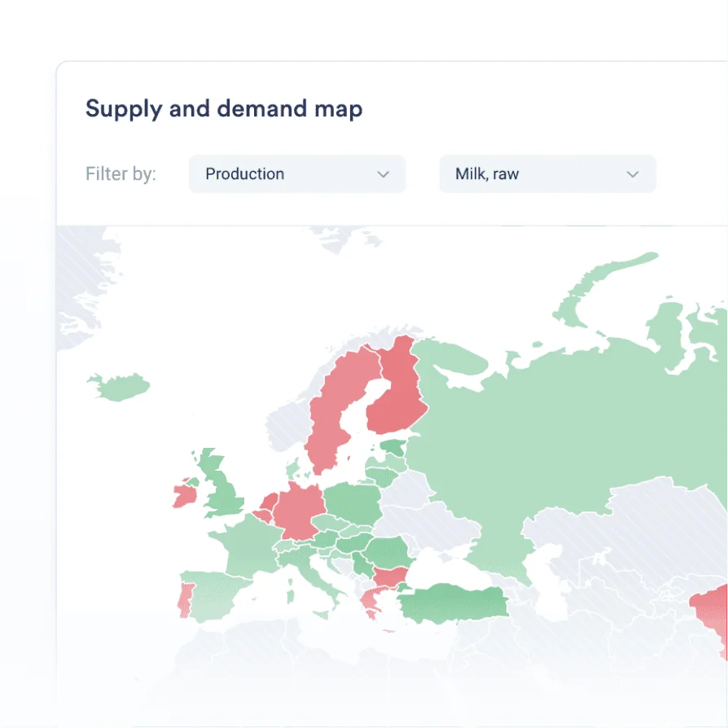Click the chevron arrow beside Milk, raw

[x=633, y=175]
